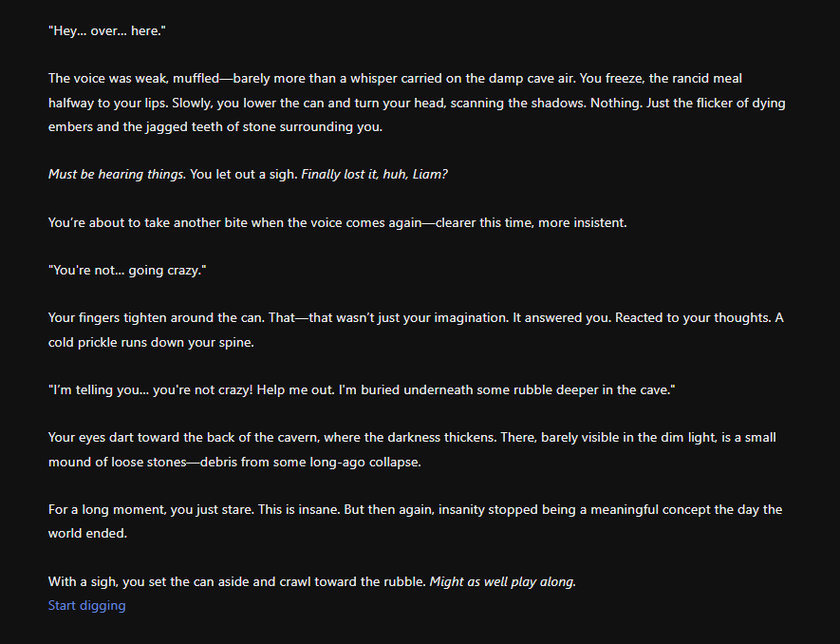
Task: Click the italic text "Might as well play along."
Action: tap(503, 581)
